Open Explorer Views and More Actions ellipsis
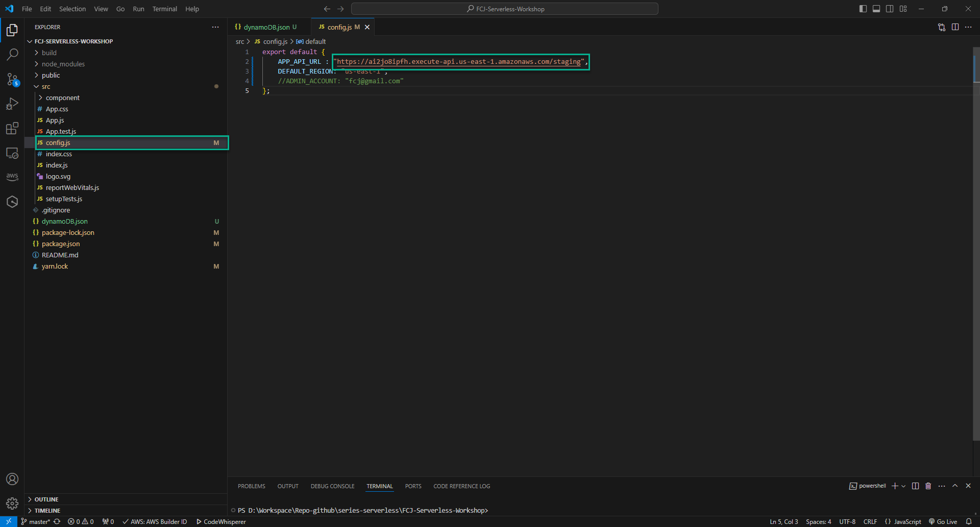The image size is (980, 527). (215, 27)
